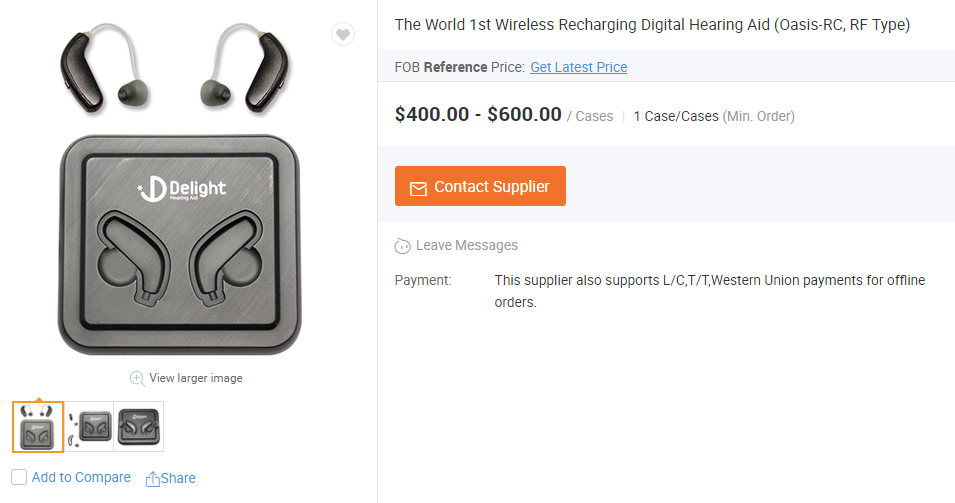Click the Wireless Recharging Digital Hearing Aid title

click(652, 24)
